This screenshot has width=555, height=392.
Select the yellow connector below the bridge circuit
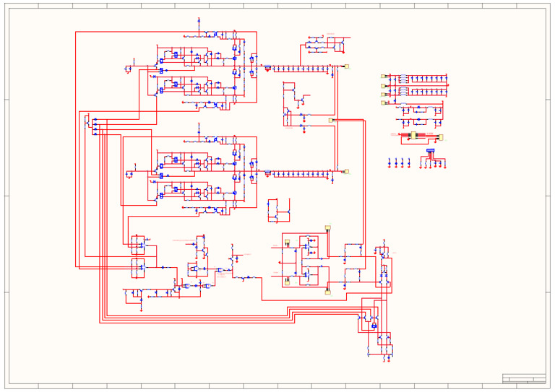click(328, 292)
